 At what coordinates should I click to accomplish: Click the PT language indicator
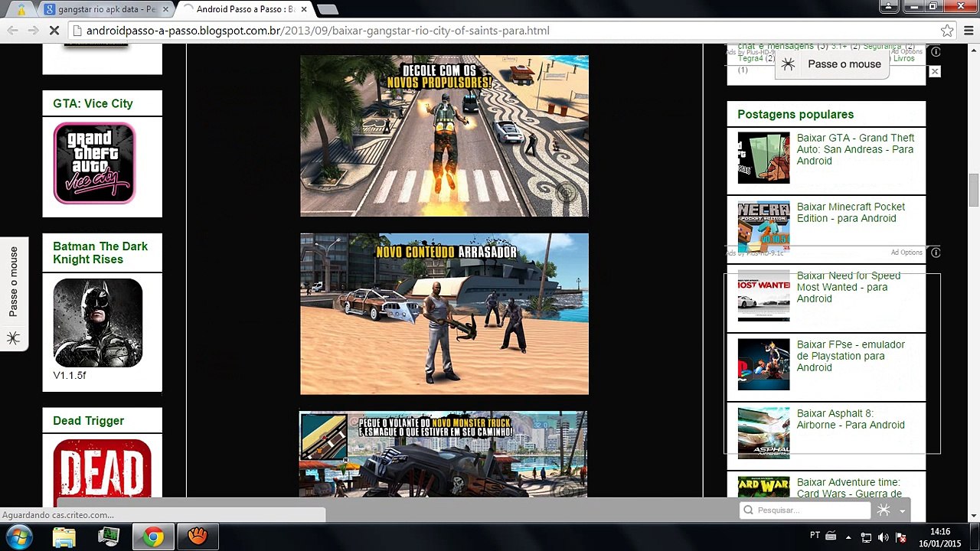coord(815,535)
